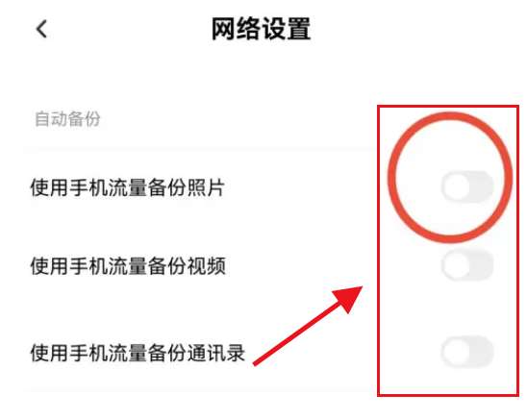Click the white knob of video backup switch
Screen dimensions: 527x420
point(456,265)
